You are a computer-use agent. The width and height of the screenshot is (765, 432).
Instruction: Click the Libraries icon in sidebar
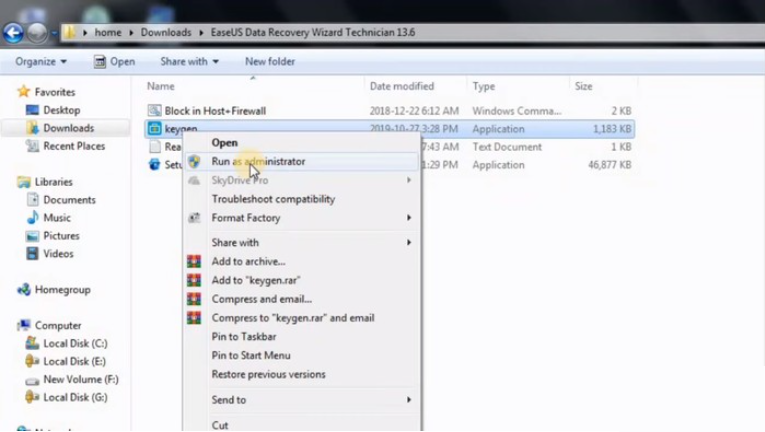pos(23,182)
